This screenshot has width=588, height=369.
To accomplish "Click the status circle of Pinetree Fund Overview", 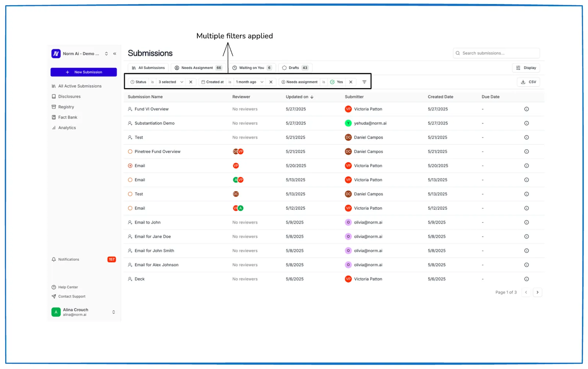I will point(130,152).
